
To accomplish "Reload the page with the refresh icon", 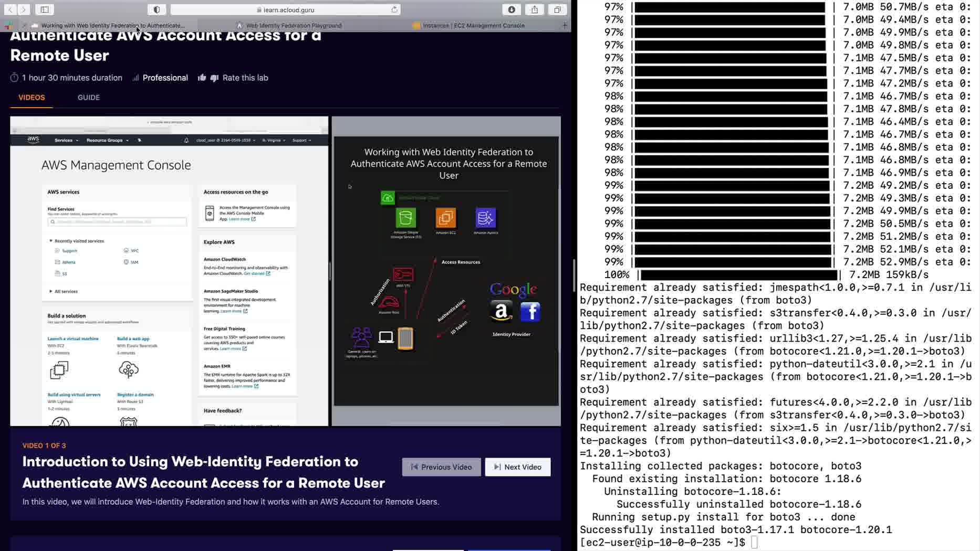I will point(394,9).
